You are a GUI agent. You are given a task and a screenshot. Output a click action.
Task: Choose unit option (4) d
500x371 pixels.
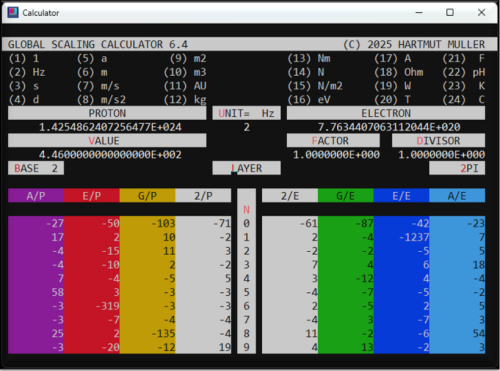click(x=24, y=100)
